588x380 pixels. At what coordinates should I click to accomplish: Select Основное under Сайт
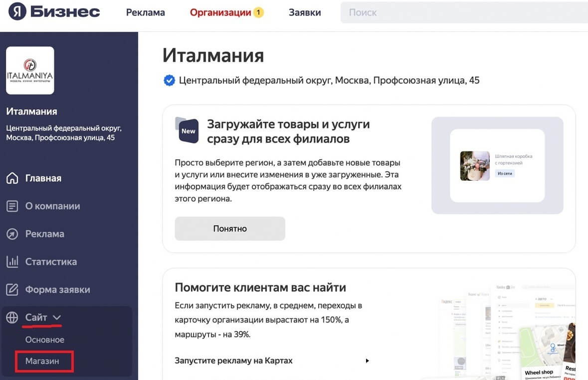point(44,340)
